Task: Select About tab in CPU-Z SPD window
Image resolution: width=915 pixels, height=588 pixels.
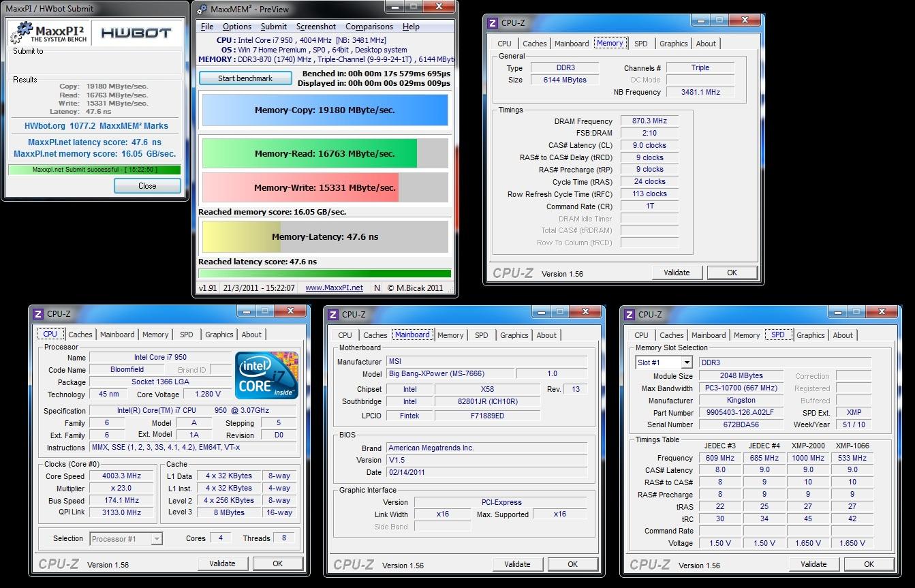Action: [x=843, y=335]
